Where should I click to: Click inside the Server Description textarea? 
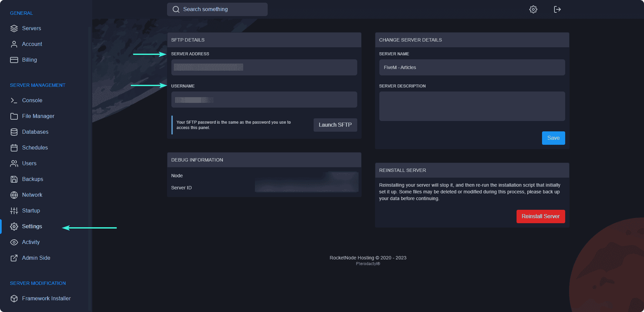[x=472, y=106]
